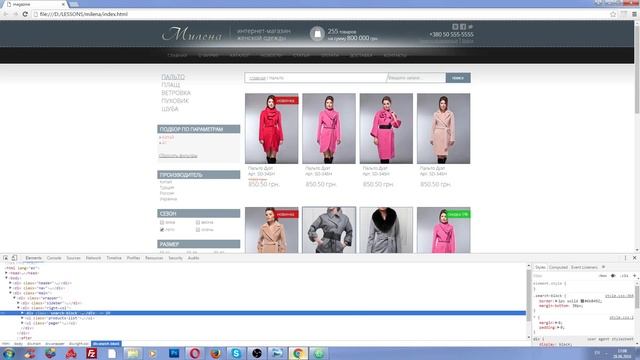The height and width of the screenshot is (360, 640).
Task: Open Opera from the taskbar
Action: click(195, 353)
